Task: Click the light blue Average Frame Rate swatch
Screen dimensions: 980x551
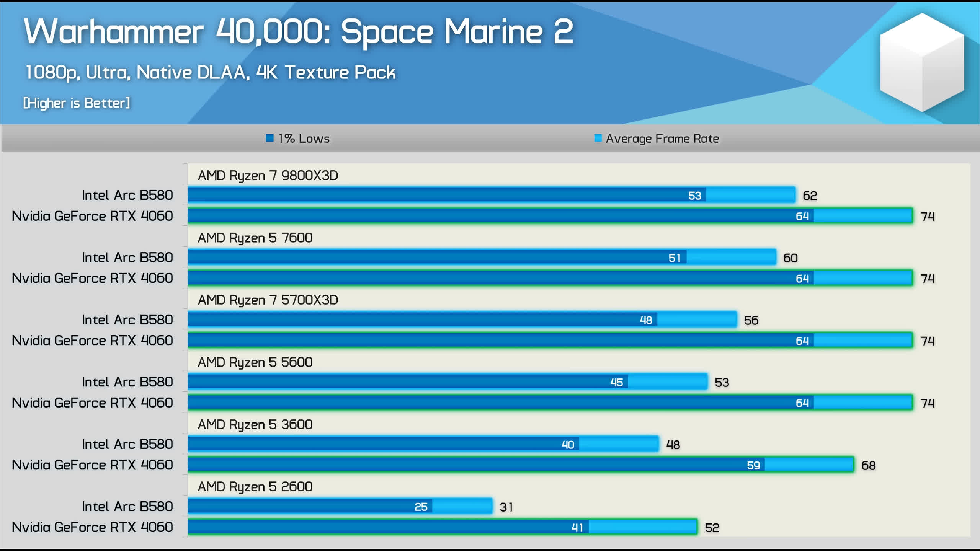Action: 598,138
